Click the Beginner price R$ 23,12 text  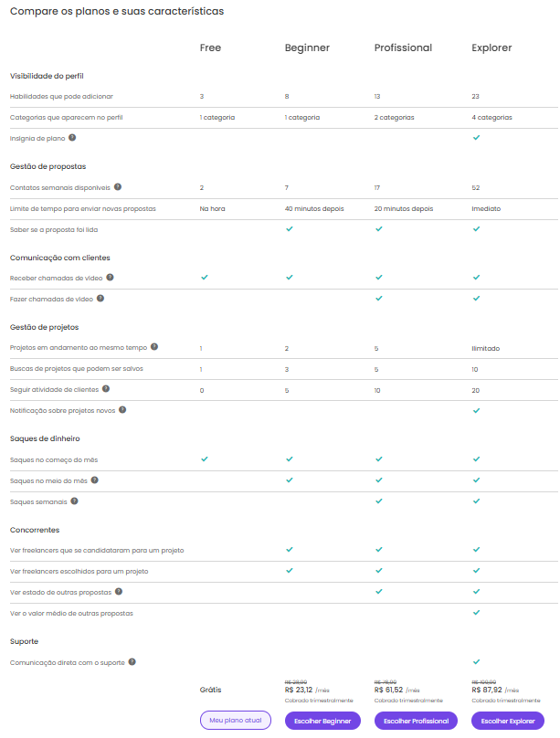click(299, 689)
